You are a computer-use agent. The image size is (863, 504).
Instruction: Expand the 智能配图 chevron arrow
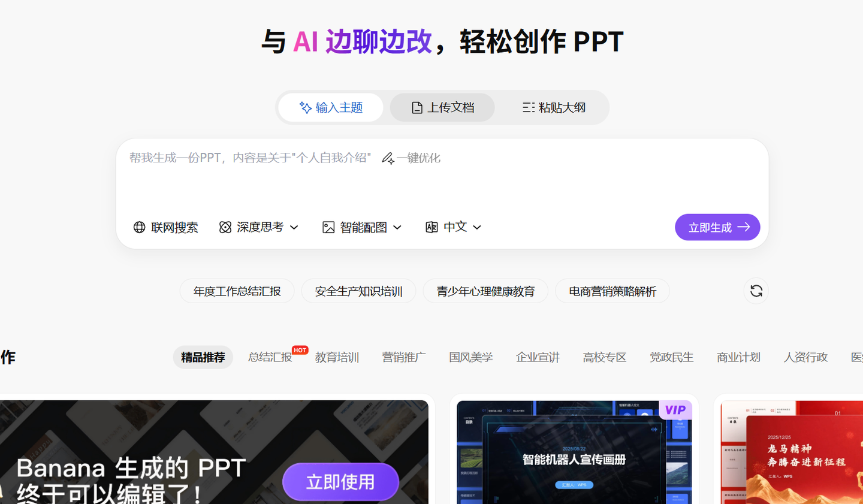397,227
